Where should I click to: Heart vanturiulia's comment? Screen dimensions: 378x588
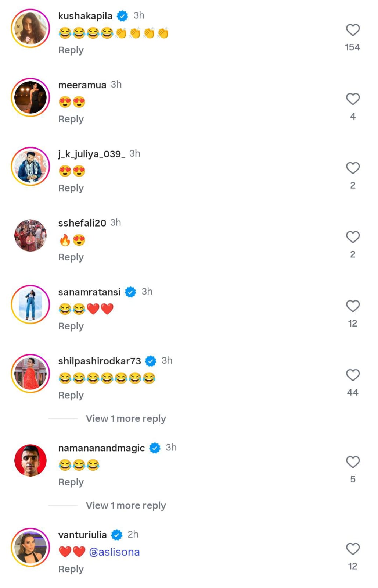pyautogui.click(x=353, y=549)
